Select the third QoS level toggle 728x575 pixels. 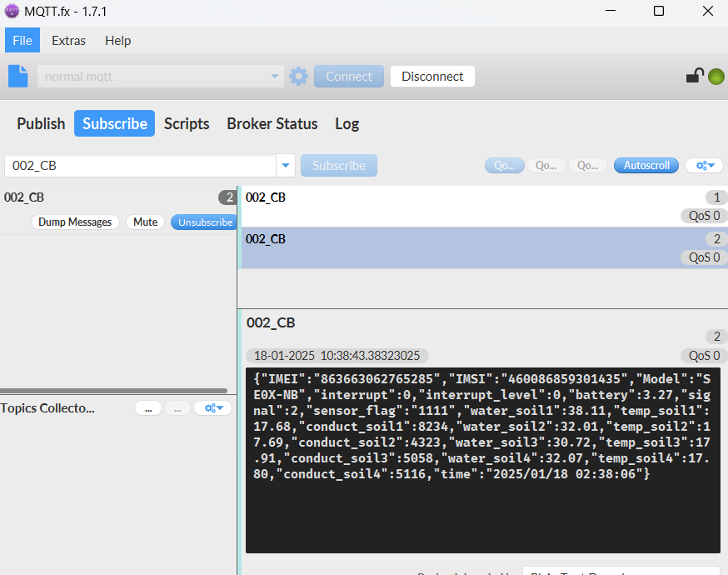[587, 165]
